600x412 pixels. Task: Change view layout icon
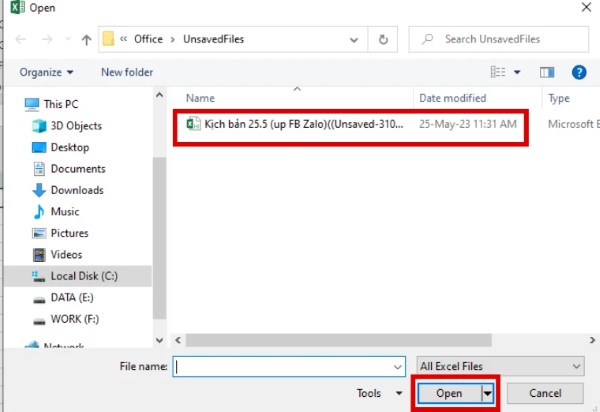pyautogui.click(x=498, y=72)
